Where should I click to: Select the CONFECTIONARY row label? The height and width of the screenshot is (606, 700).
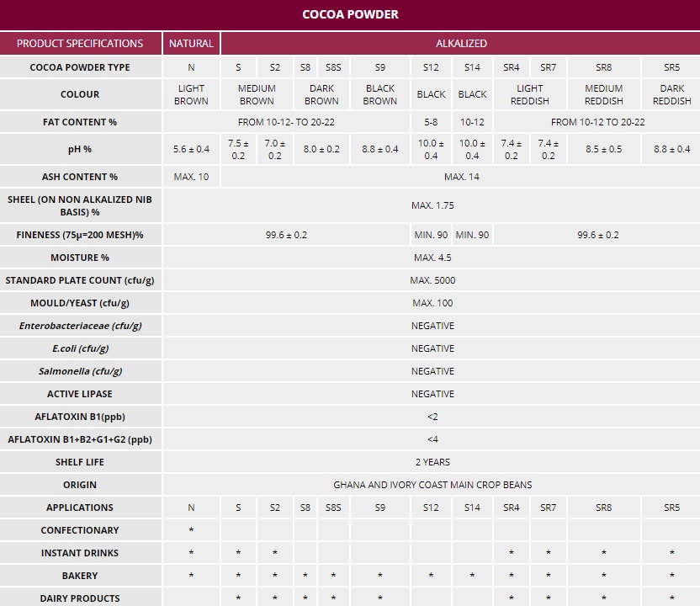80,530
